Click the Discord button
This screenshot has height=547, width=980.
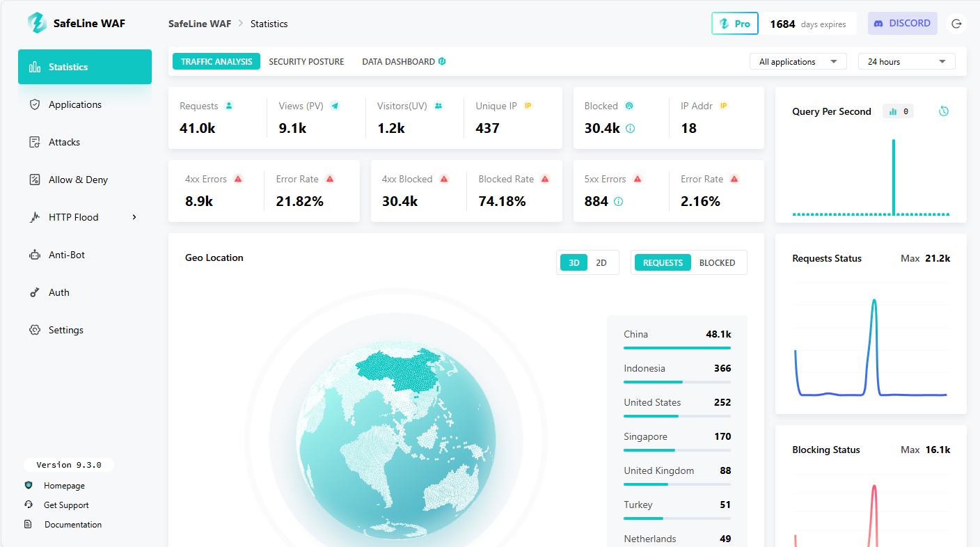[x=903, y=23]
